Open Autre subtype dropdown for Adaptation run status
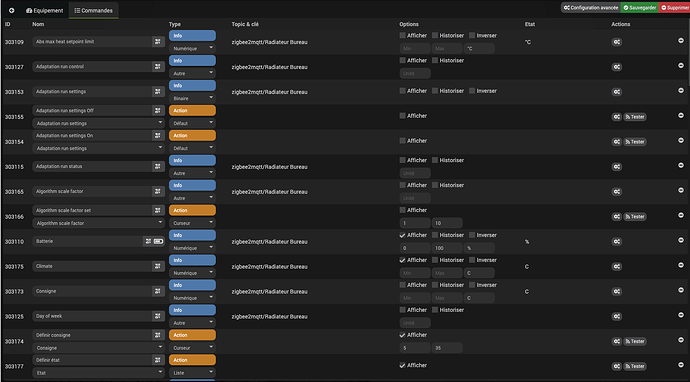 tap(192, 173)
